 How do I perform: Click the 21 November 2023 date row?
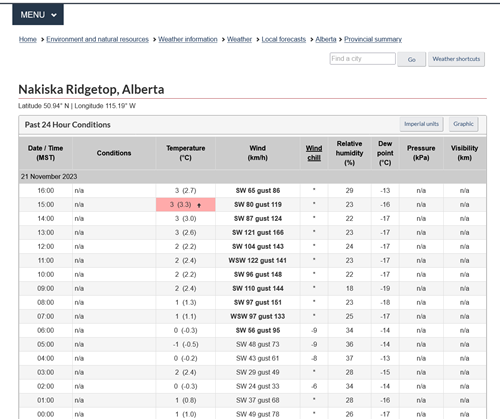[252, 177]
